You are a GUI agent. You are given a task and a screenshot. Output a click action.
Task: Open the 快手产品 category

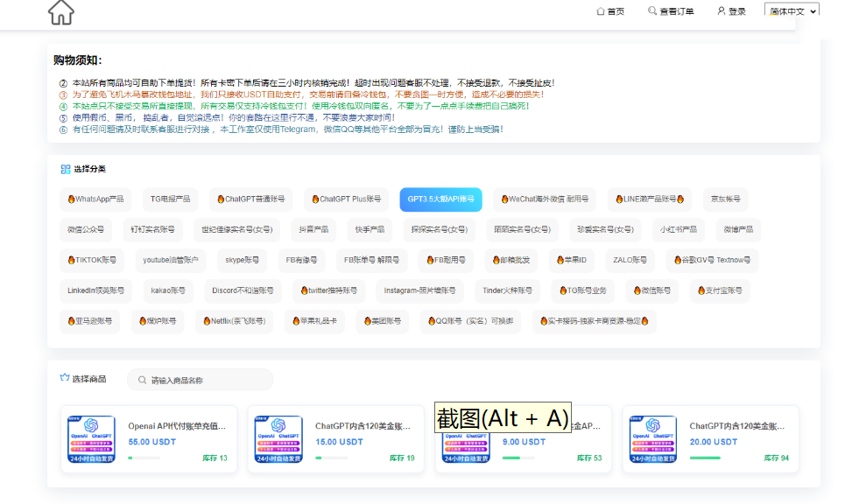click(x=370, y=230)
